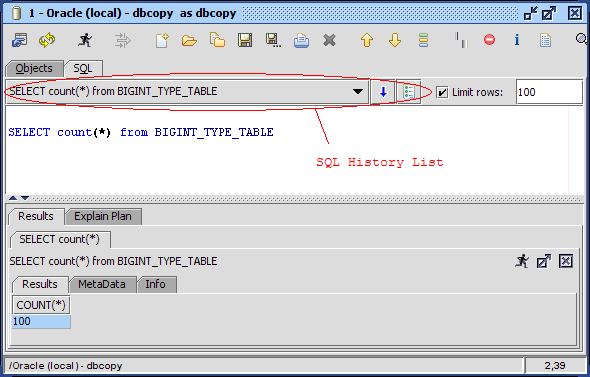The width and height of the screenshot is (590, 377).
Task: Click the greyed double-arrow toolbar icon
Action: coord(123,40)
